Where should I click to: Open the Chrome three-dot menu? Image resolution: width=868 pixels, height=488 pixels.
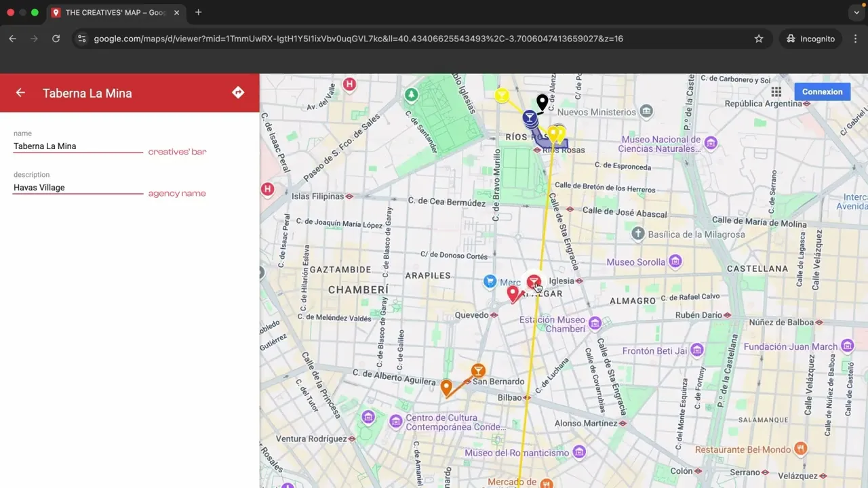(854, 39)
